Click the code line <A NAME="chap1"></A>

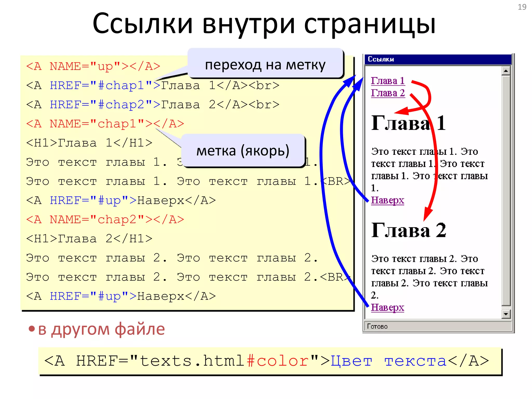(105, 124)
